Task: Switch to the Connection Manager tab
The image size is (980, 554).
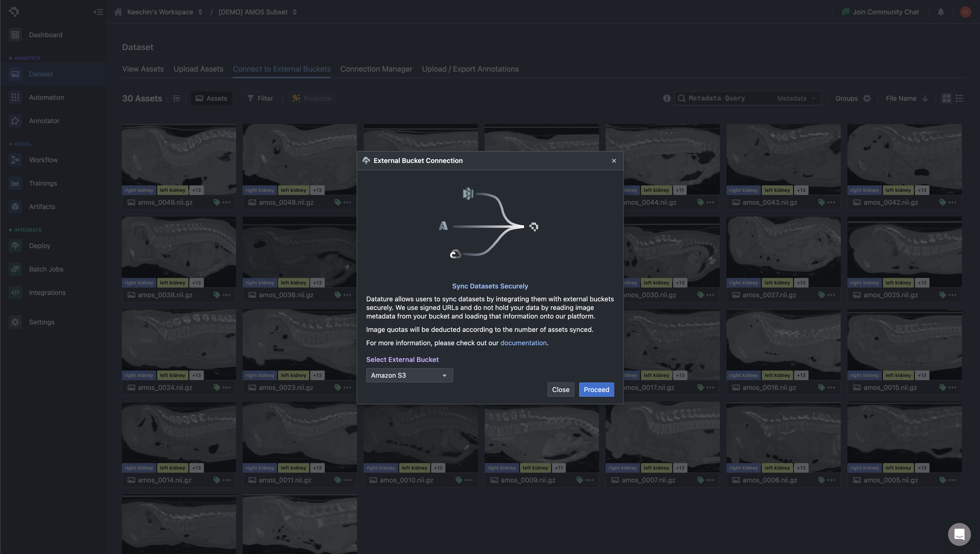Action: (376, 69)
